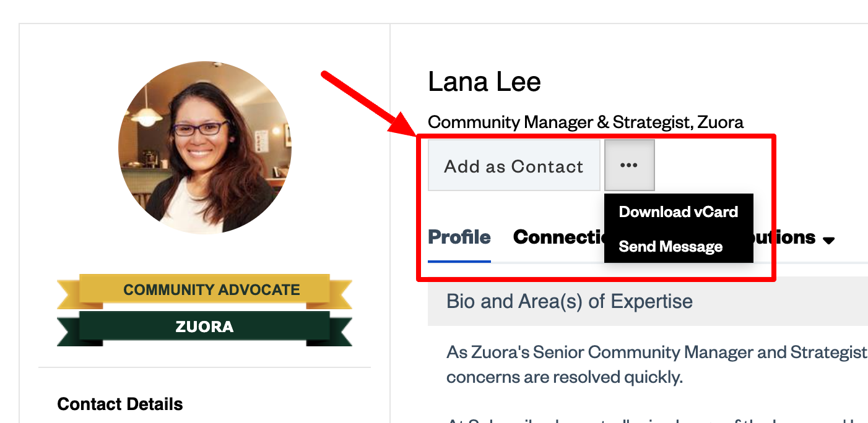The image size is (868, 423).
Task: Click the Bio and Area(s) of Expertise header
Action: (x=569, y=302)
